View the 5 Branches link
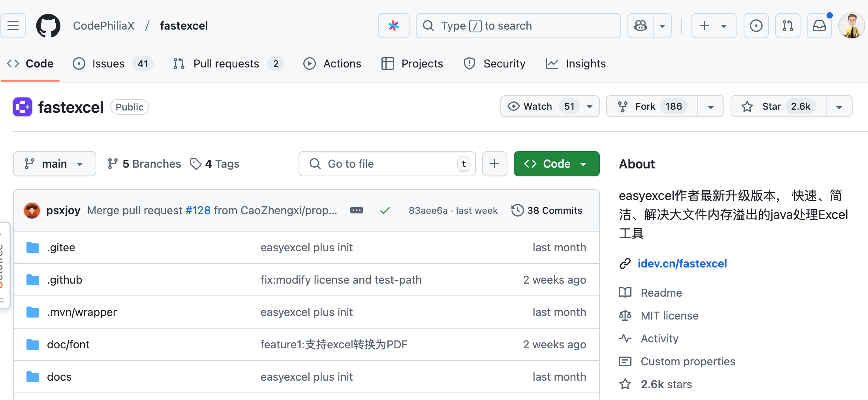 click(144, 164)
